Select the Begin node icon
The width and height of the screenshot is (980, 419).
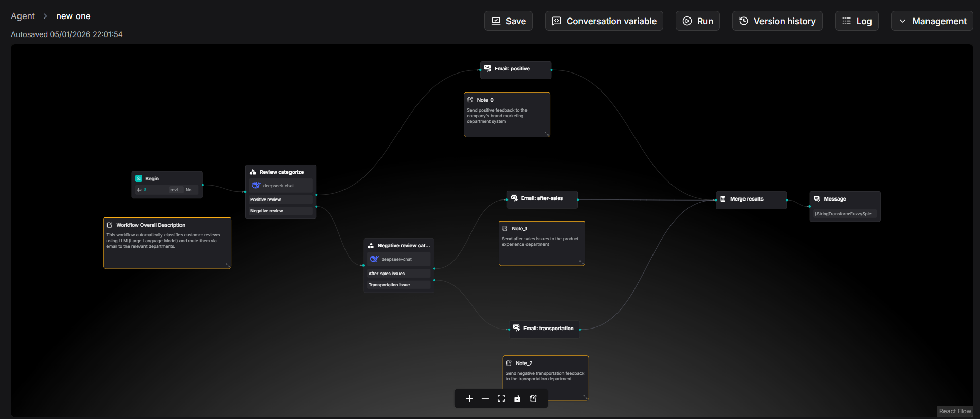click(139, 178)
